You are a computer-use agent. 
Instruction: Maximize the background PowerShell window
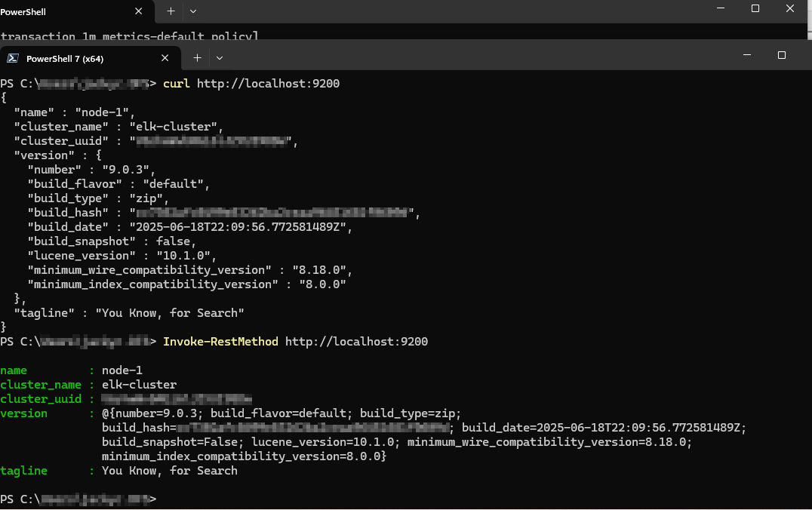tap(755, 9)
